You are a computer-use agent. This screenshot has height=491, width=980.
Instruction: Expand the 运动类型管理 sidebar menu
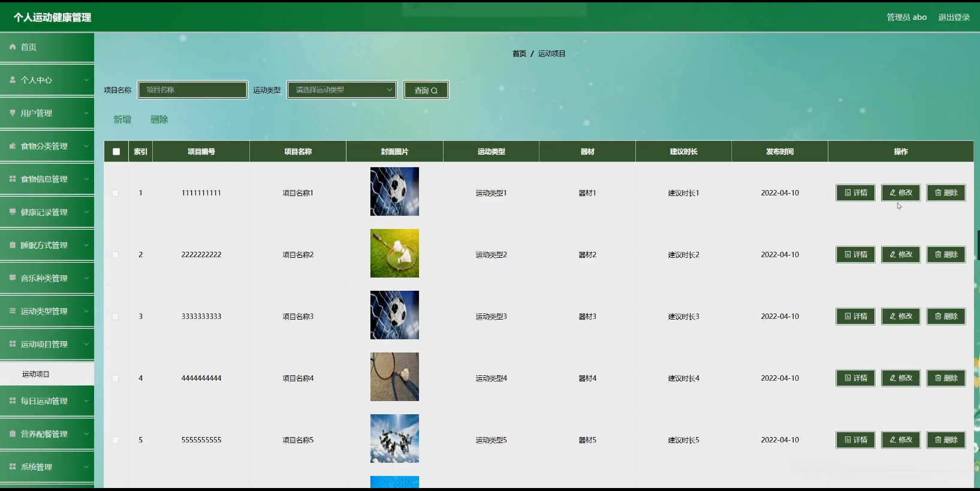47,311
